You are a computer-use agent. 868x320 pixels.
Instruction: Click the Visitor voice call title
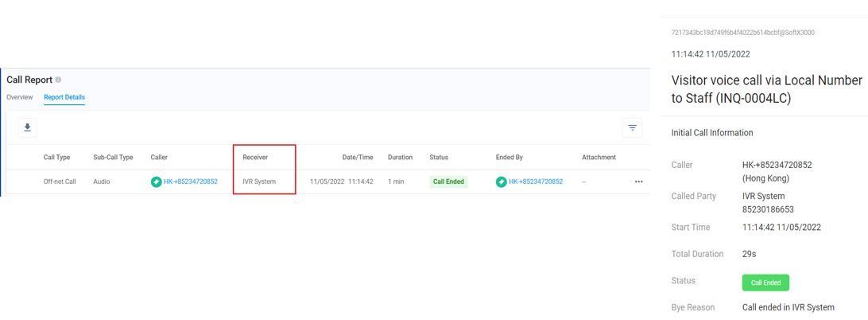(x=767, y=90)
